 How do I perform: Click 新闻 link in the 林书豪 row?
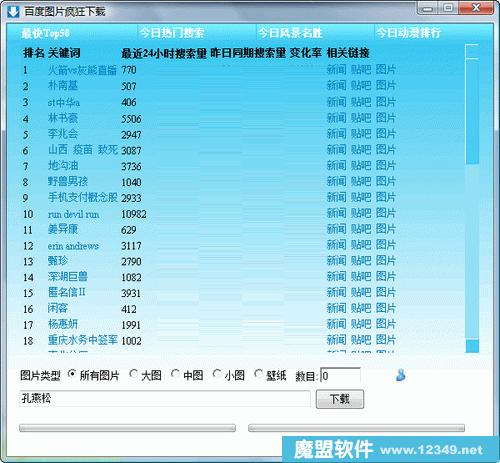(336, 118)
